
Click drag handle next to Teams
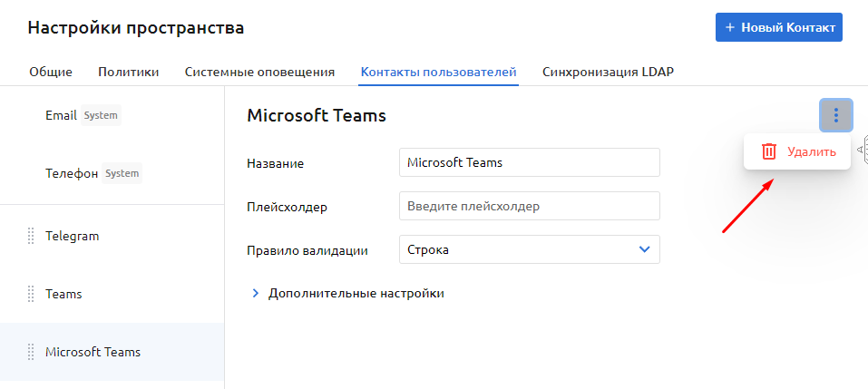[x=31, y=295]
